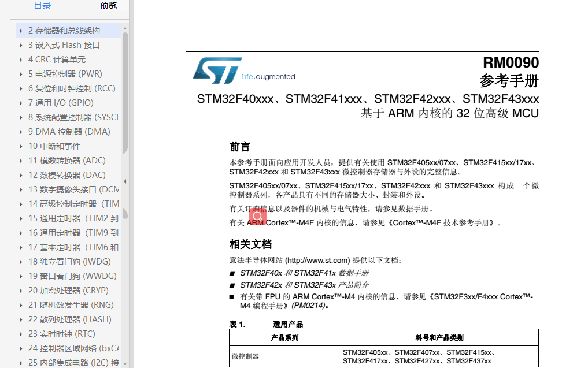Image resolution: width=588 pixels, height=368 pixels.
Task: Click the 相关文档 heading
Action: click(x=250, y=244)
